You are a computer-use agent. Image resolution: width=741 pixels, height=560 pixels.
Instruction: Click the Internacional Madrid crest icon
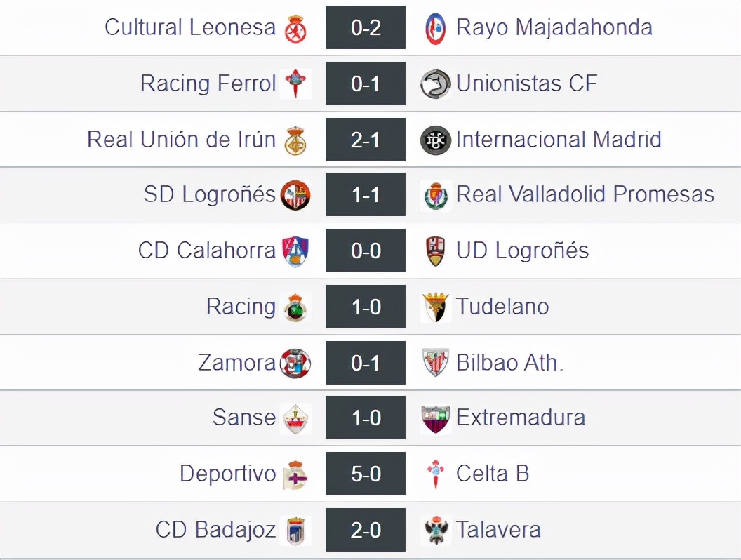click(436, 140)
